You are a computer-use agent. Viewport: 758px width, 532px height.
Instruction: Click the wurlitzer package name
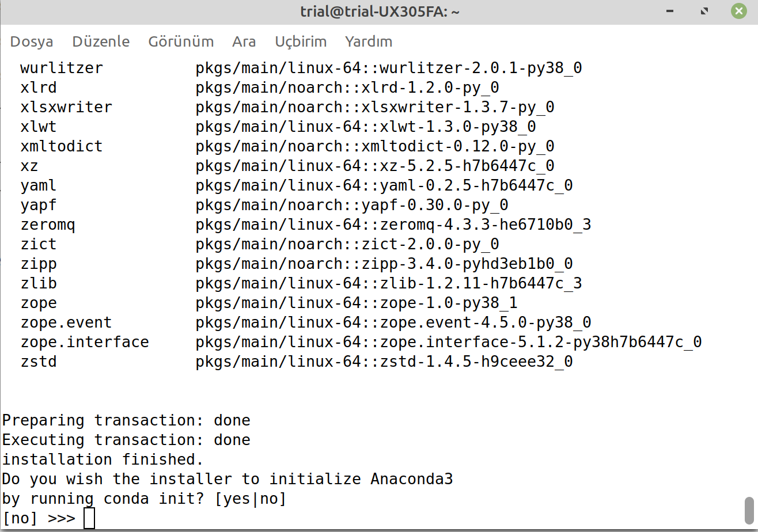click(62, 68)
